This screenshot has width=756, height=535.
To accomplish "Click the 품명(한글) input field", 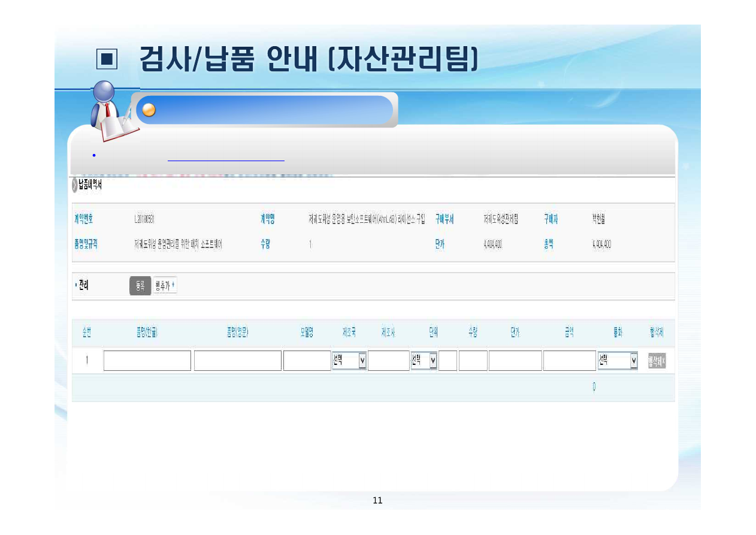I will point(147,360).
